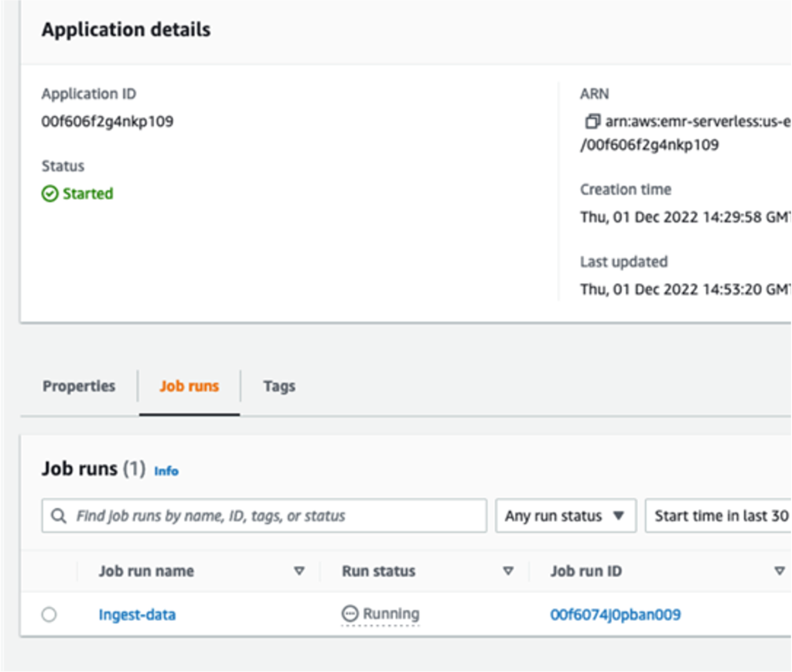Click the green Started status icon
The width and height of the screenshot is (792, 672).
49,194
